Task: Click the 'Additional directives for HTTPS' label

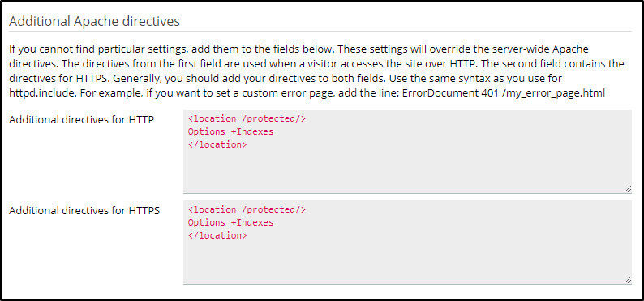Action: click(84, 211)
